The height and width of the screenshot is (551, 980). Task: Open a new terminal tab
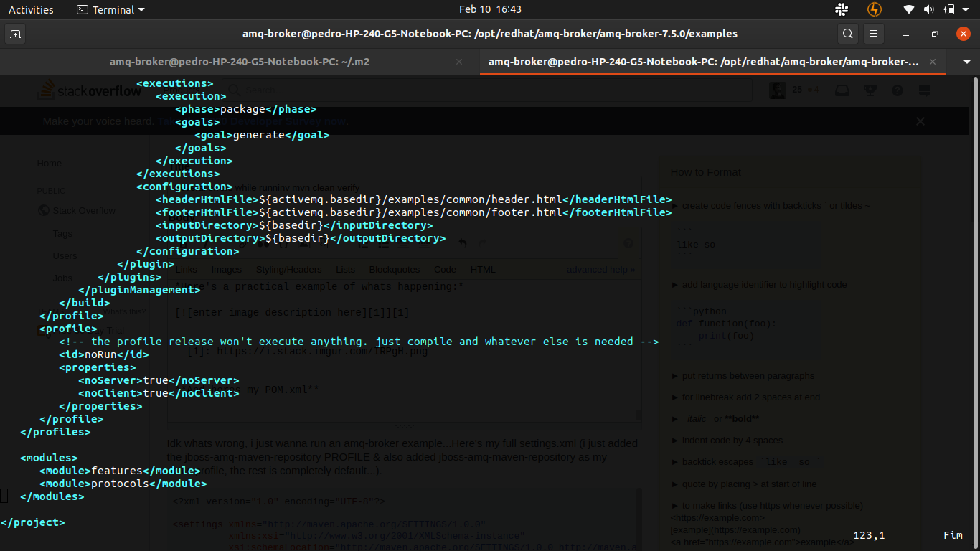16,34
